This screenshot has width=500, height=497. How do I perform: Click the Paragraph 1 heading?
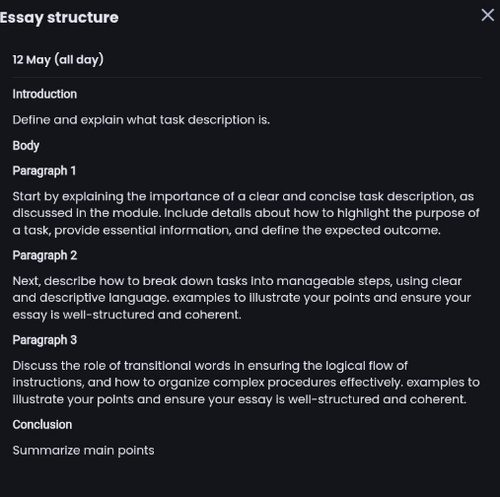click(x=44, y=171)
